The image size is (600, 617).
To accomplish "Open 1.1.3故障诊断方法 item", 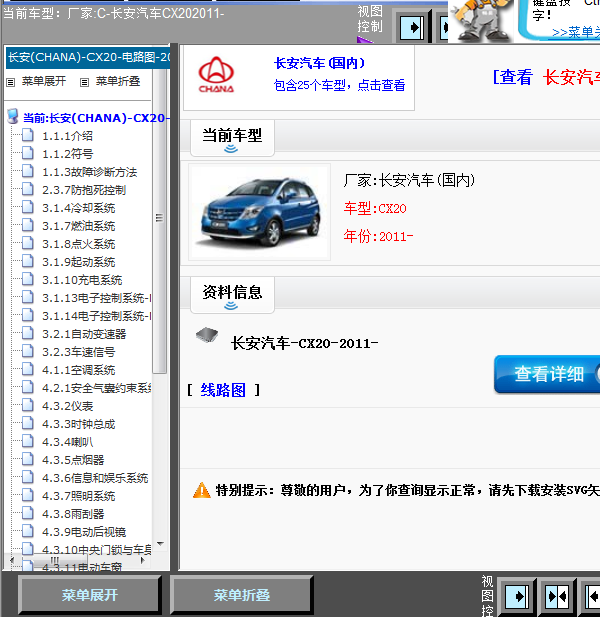I will pyautogui.click(x=89, y=172).
